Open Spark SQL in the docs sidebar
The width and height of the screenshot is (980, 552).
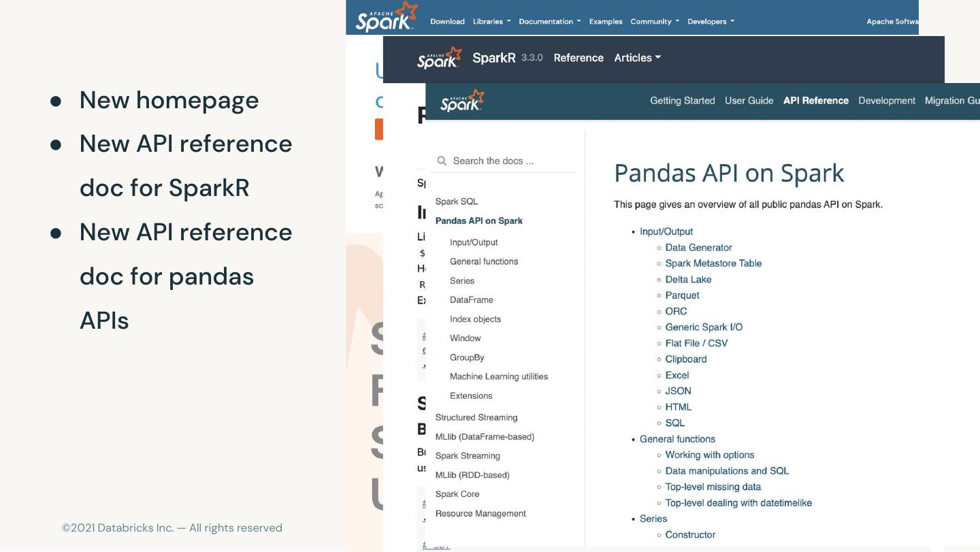pyautogui.click(x=457, y=201)
